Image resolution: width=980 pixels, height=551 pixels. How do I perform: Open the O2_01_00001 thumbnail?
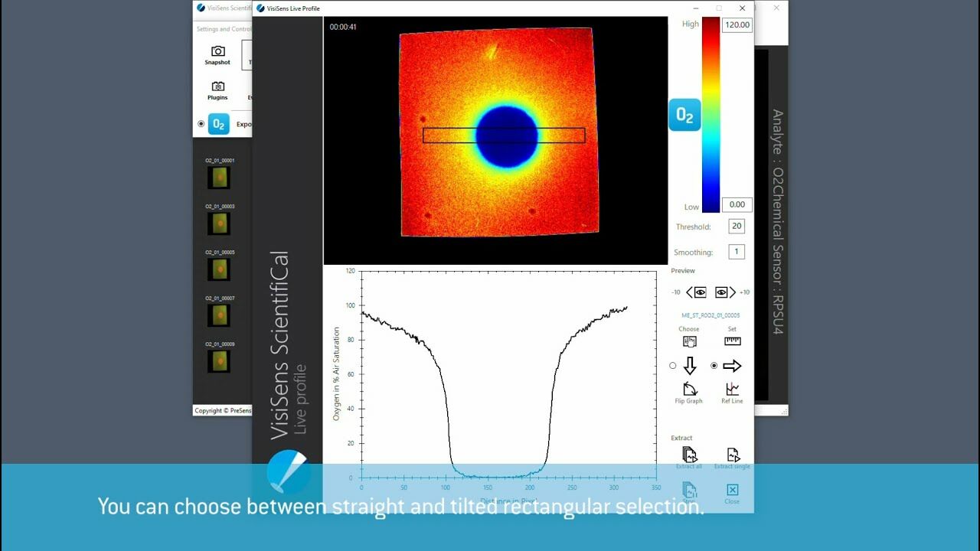[x=219, y=176]
